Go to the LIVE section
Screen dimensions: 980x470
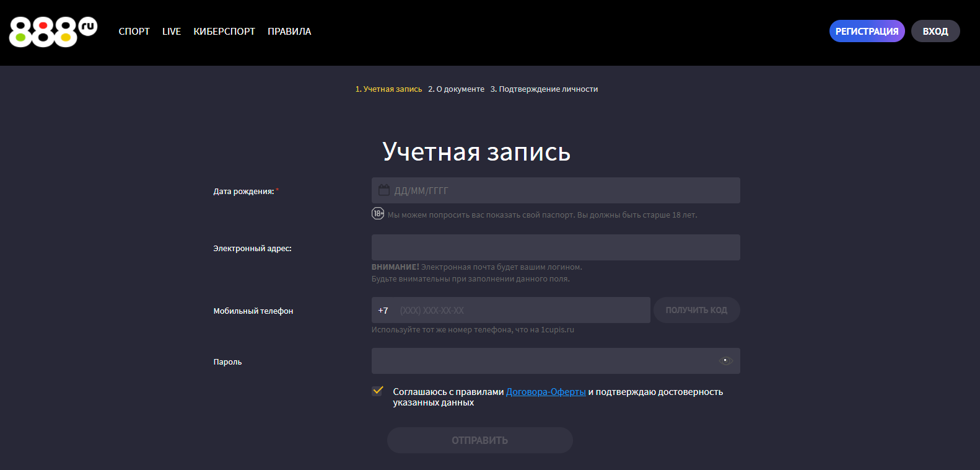(x=172, y=32)
